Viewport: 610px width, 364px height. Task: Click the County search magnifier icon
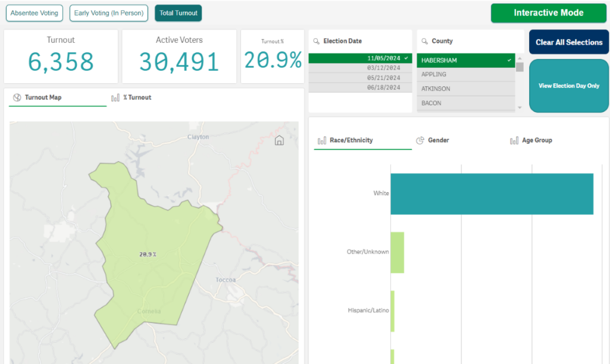(424, 42)
